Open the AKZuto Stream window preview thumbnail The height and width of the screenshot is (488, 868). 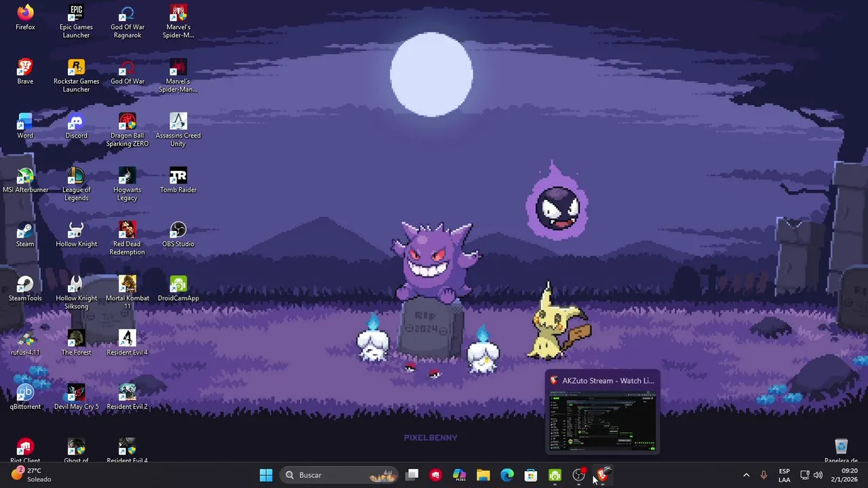click(602, 422)
